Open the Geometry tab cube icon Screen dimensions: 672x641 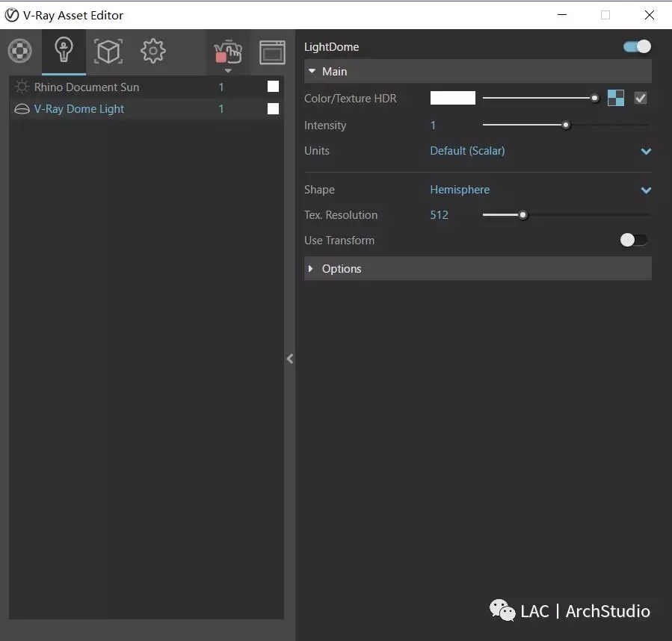(x=108, y=52)
